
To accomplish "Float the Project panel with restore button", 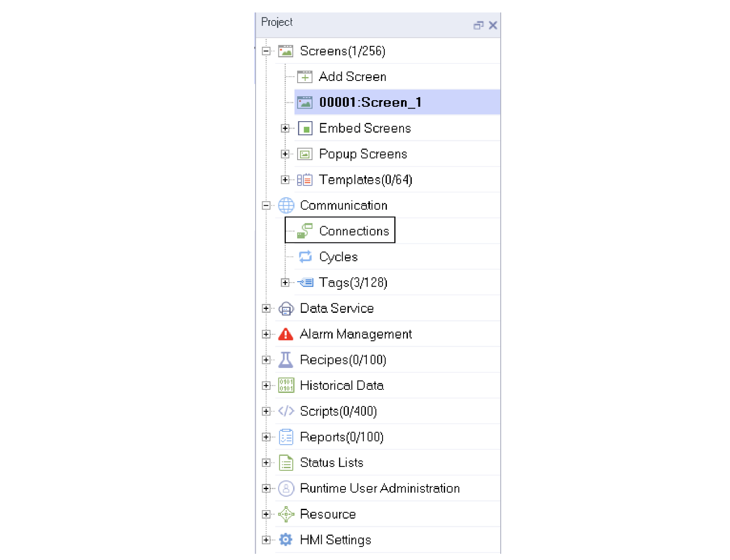I will (x=478, y=25).
